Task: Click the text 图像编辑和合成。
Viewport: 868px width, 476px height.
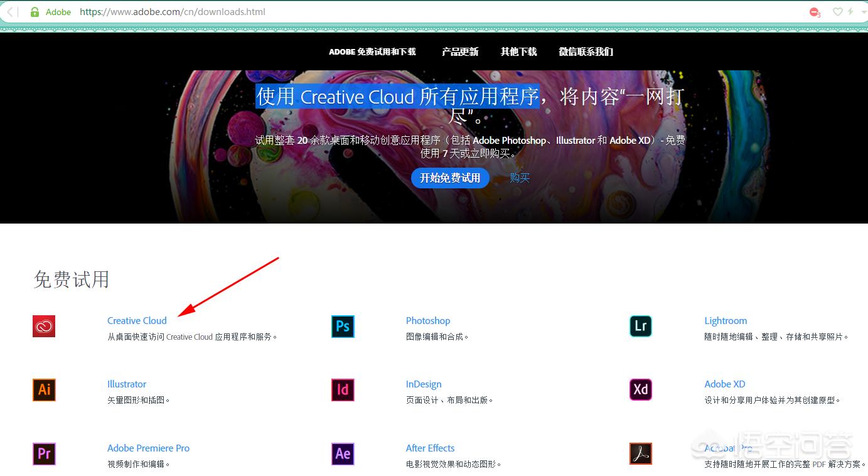Action: pyautogui.click(x=437, y=337)
